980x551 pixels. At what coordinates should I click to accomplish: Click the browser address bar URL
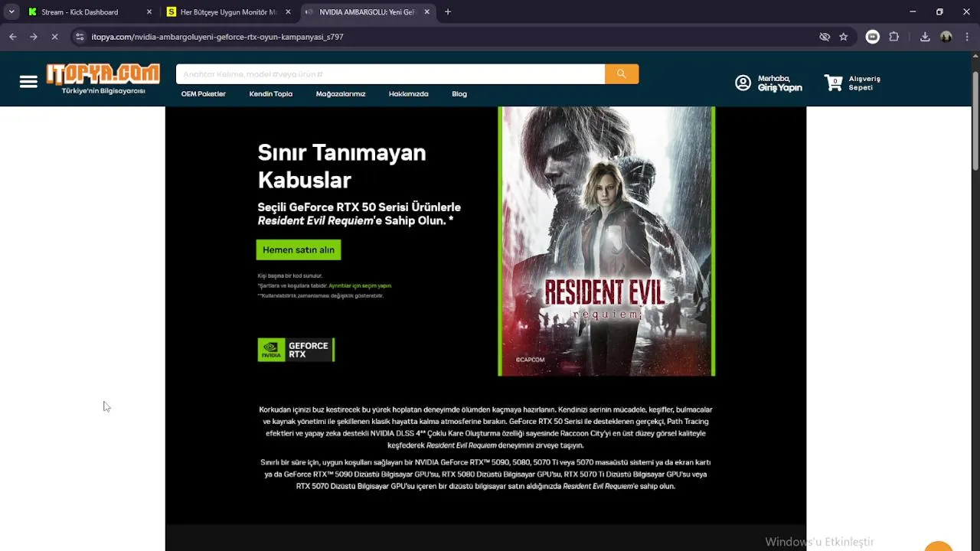pos(217,37)
